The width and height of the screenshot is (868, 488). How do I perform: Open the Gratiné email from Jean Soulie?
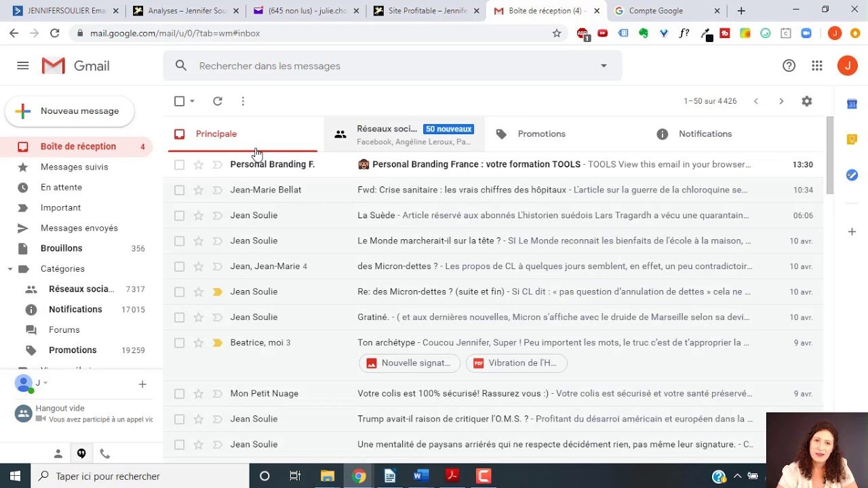[493, 317]
